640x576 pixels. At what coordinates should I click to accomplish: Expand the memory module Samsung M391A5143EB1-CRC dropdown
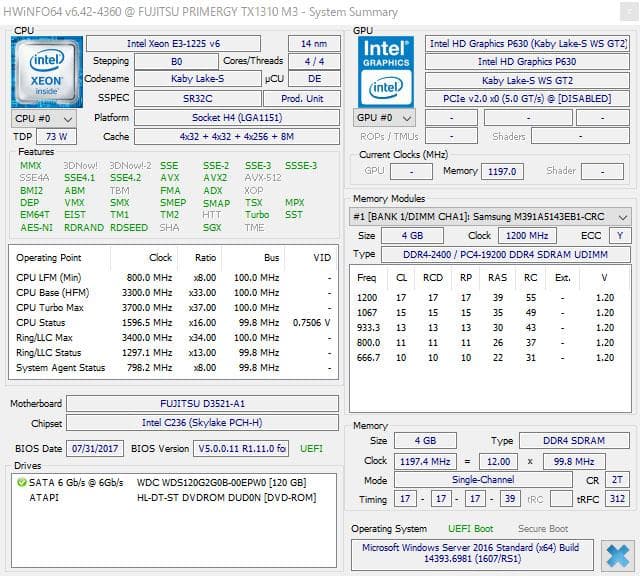pyautogui.click(x=490, y=217)
